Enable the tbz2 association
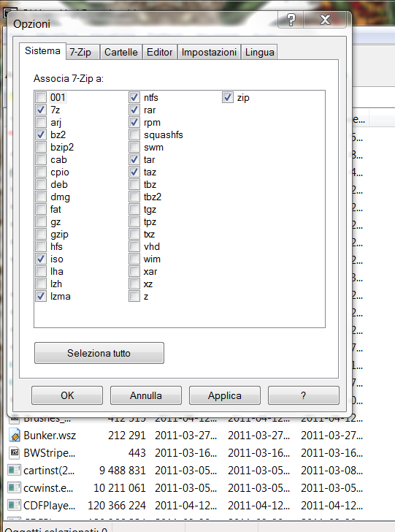The image size is (395, 532). (134, 197)
